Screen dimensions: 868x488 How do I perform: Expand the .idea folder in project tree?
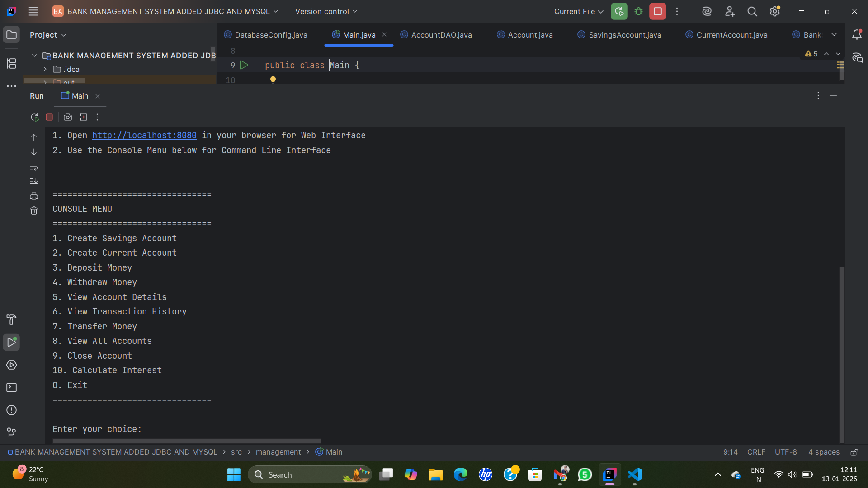point(45,69)
